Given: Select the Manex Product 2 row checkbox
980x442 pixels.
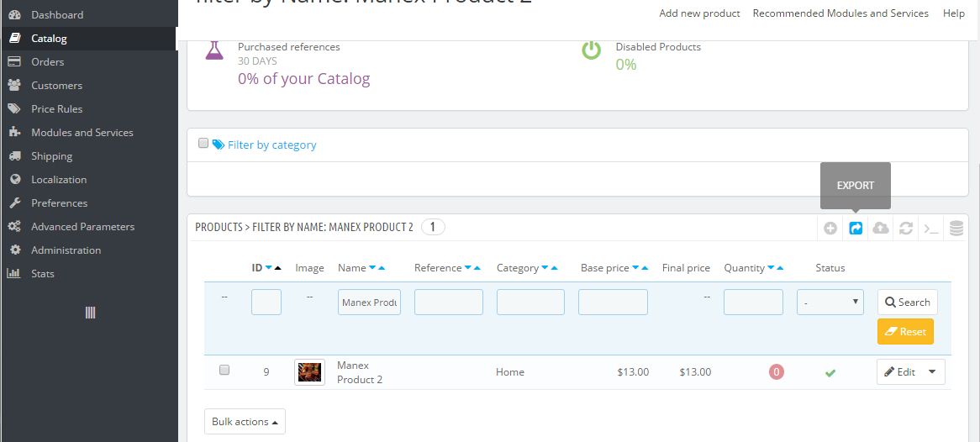Looking at the screenshot, I should (224, 370).
